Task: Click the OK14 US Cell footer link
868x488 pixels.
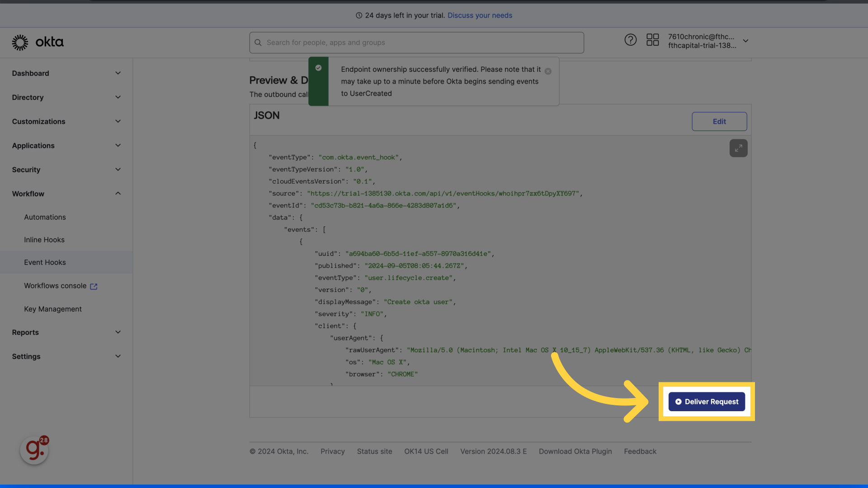Action: click(x=426, y=451)
